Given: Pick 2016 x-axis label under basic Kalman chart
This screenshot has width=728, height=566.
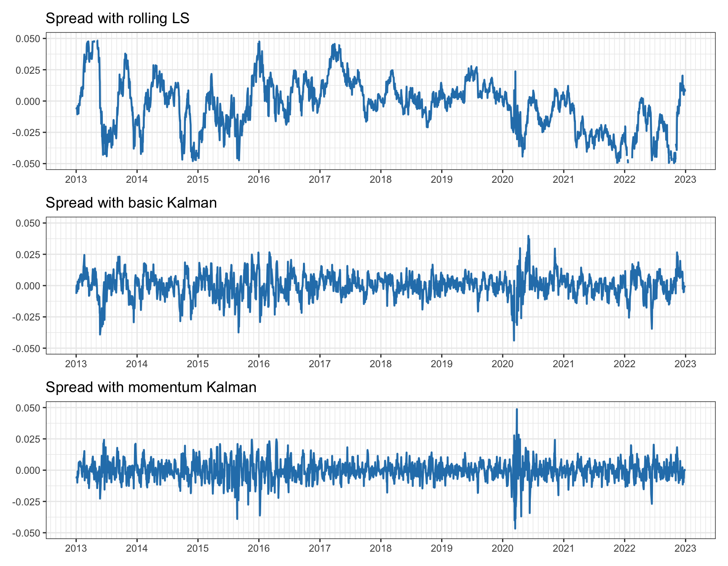Looking at the screenshot, I should (259, 364).
